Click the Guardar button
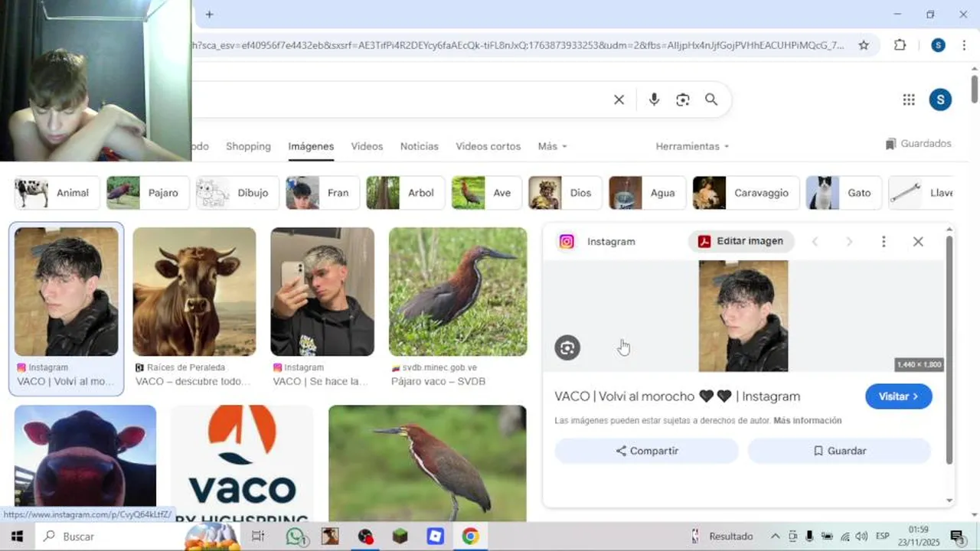The height and width of the screenshot is (551, 980). coord(839,451)
